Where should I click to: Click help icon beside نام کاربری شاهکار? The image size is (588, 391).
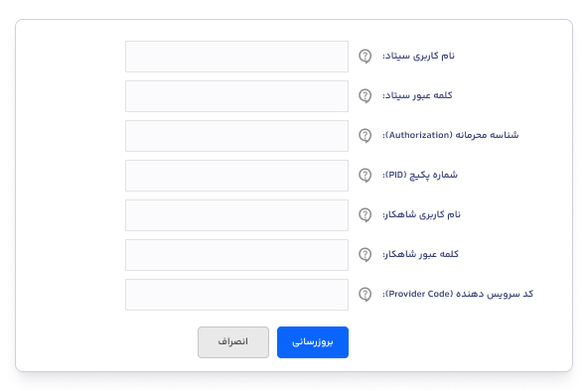(365, 215)
